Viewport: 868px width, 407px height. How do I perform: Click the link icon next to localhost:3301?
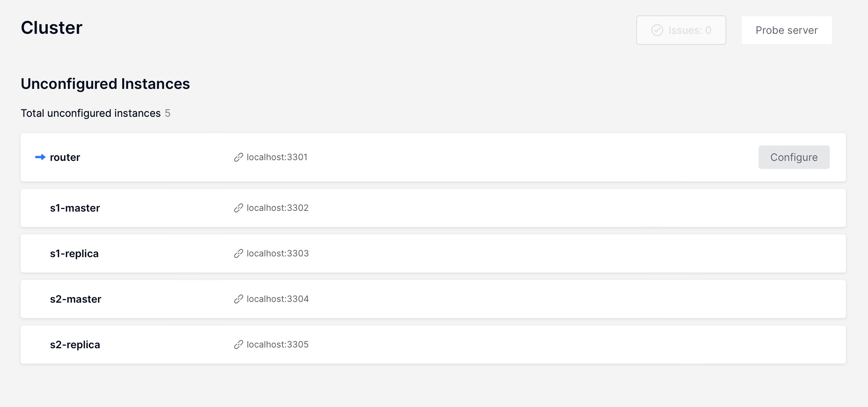coord(239,157)
